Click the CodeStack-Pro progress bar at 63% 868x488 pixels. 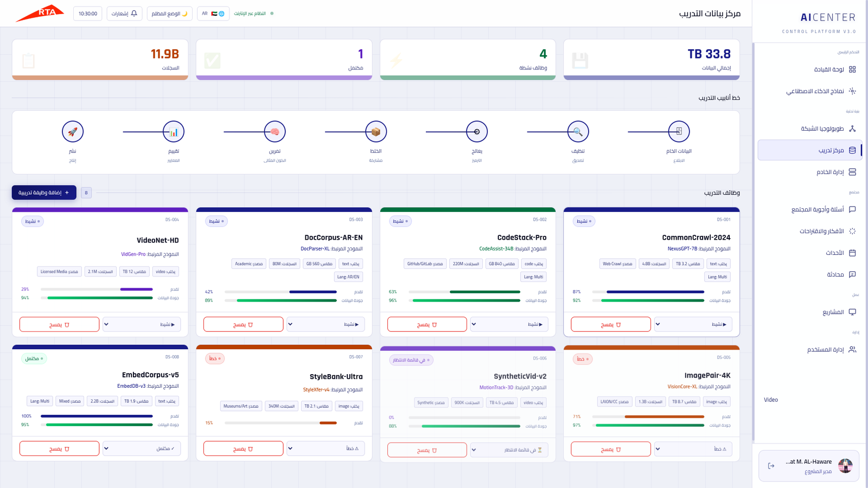(x=464, y=292)
